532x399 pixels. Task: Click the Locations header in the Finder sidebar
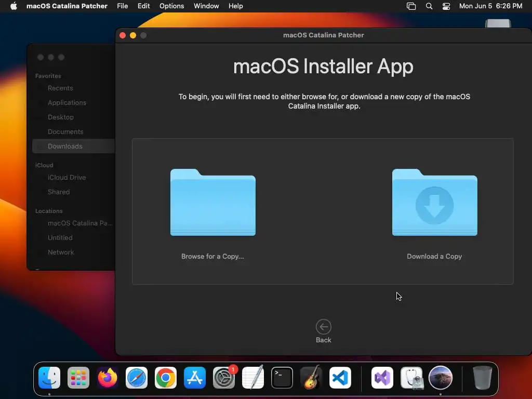tap(49, 211)
